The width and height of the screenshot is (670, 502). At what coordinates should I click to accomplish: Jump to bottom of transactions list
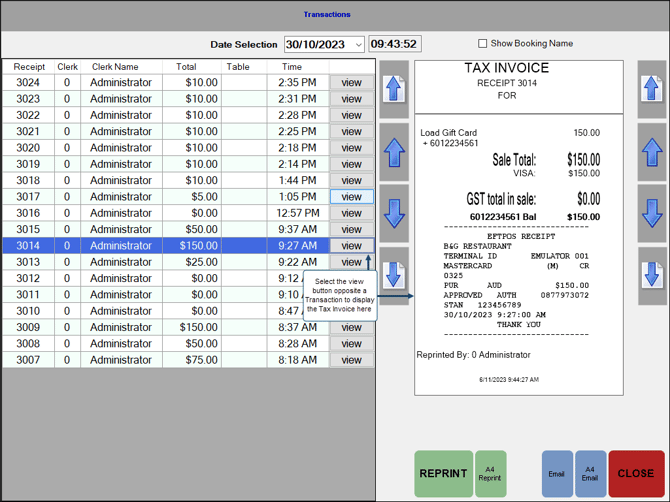394,275
